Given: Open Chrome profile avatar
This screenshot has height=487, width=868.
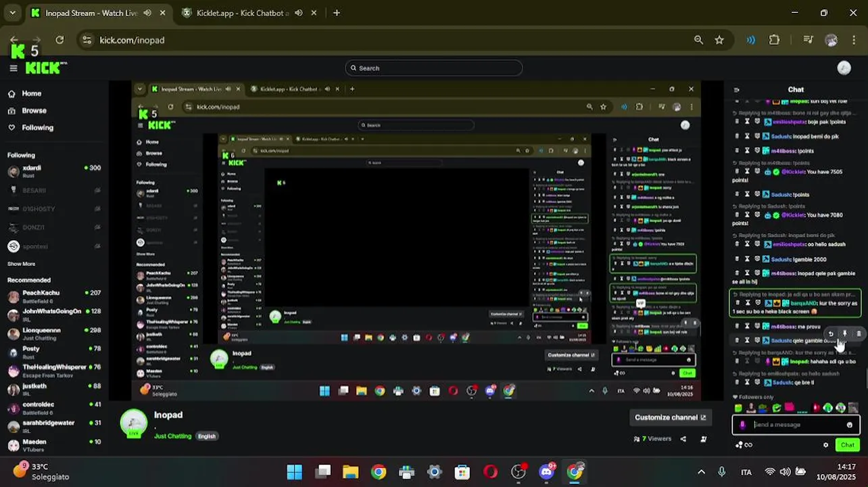Looking at the screenshot, I should [831, 40].
